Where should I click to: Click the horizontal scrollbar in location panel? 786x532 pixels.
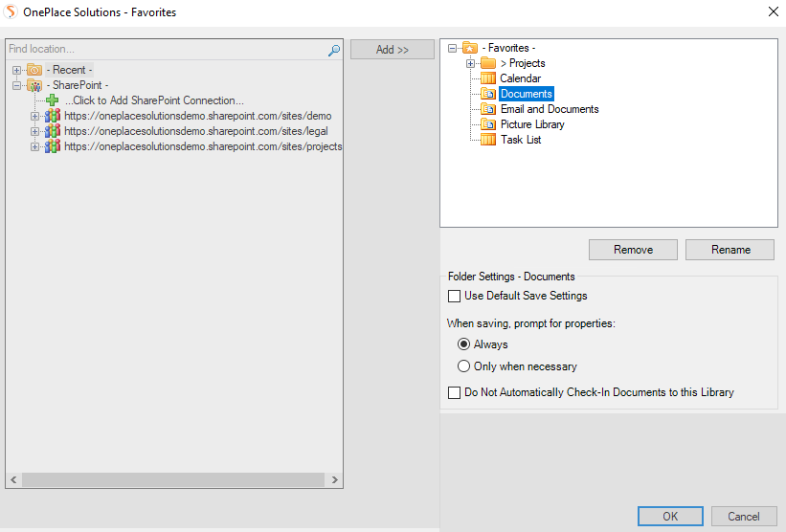point(174,480)
